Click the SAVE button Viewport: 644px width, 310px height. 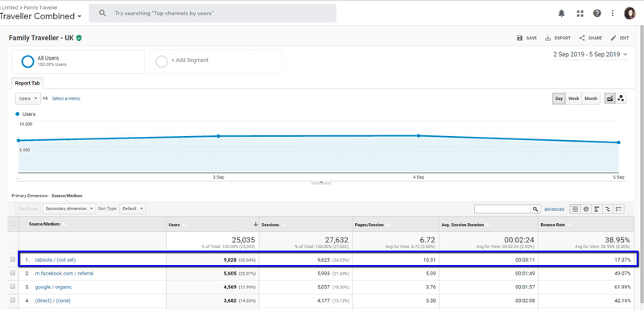pos(527,38)
